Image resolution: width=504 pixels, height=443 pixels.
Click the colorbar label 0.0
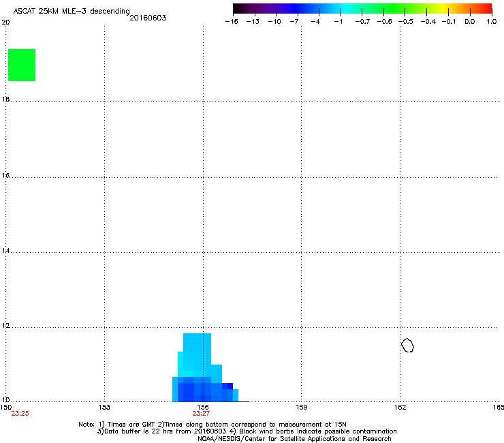point(470,22)
